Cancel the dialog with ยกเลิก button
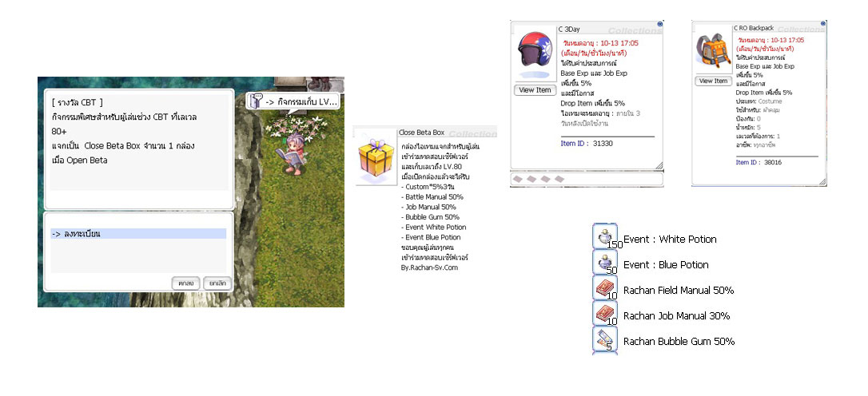 (215, 283)
